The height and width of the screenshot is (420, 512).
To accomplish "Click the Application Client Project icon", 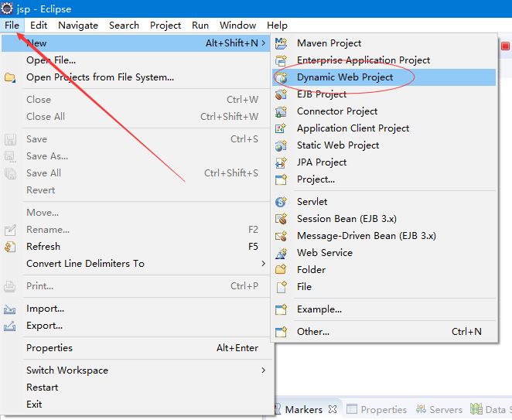I will [x=281, y=128].
